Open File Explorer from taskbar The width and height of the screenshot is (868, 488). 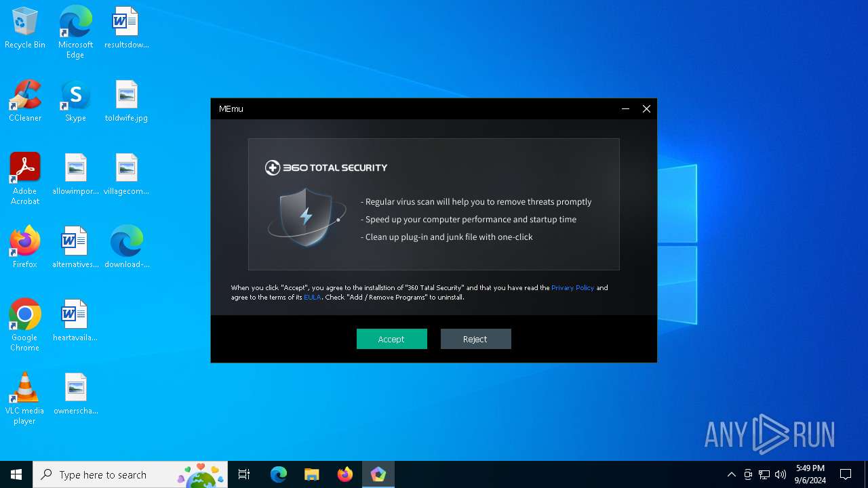click(312, 474)
